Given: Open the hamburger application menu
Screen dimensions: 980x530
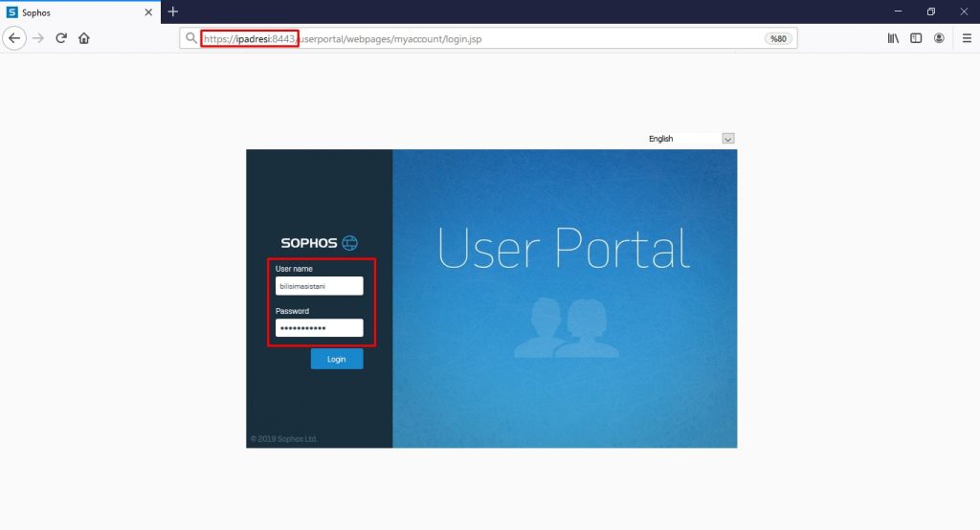Looking at the screenshot, I should click(x=967, y=38).
